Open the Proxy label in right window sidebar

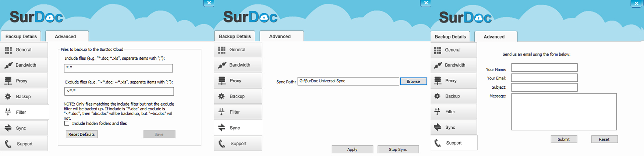tap(451, 81)
